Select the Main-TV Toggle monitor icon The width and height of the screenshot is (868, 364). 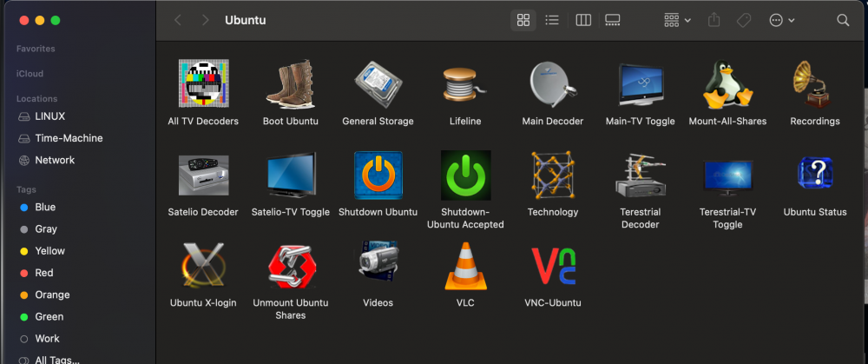[x=641, y=85]
